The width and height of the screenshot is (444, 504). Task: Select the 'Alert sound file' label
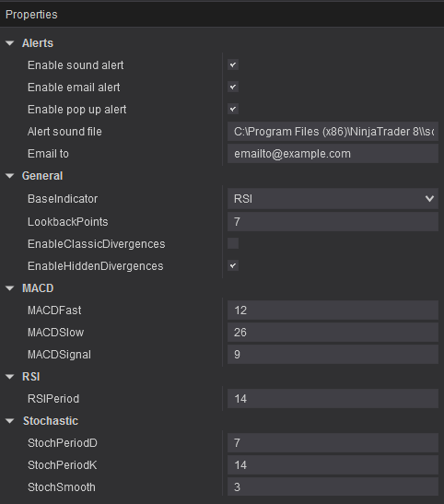[x=64, y=132]
